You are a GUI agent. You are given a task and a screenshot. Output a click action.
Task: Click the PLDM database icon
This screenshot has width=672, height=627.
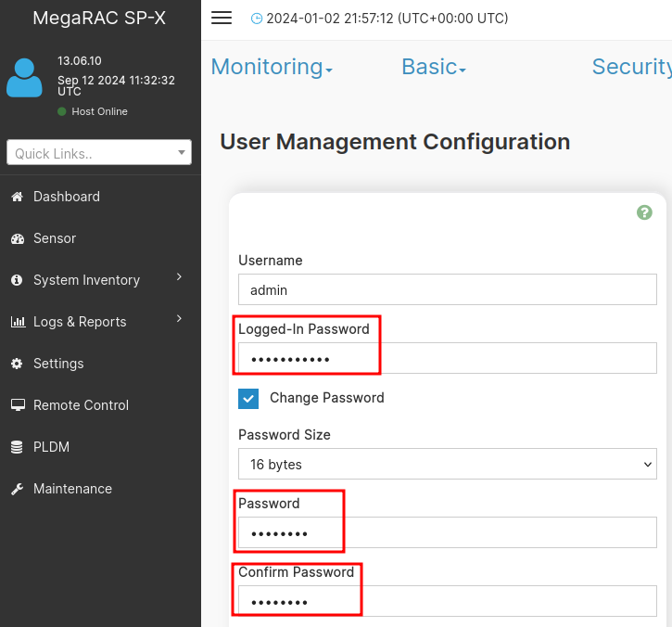(17, 447)
